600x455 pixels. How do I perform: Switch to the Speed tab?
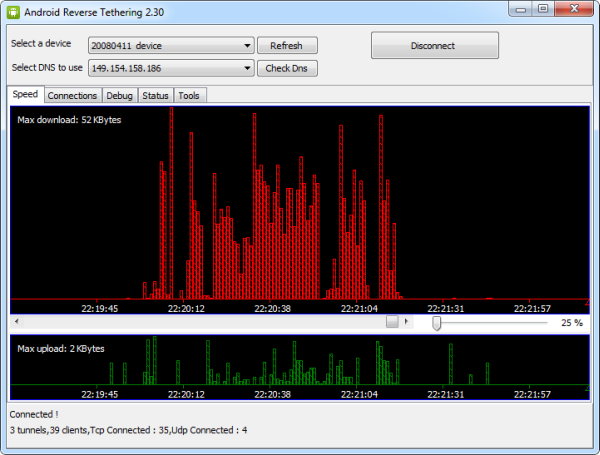tap(25, 95)
